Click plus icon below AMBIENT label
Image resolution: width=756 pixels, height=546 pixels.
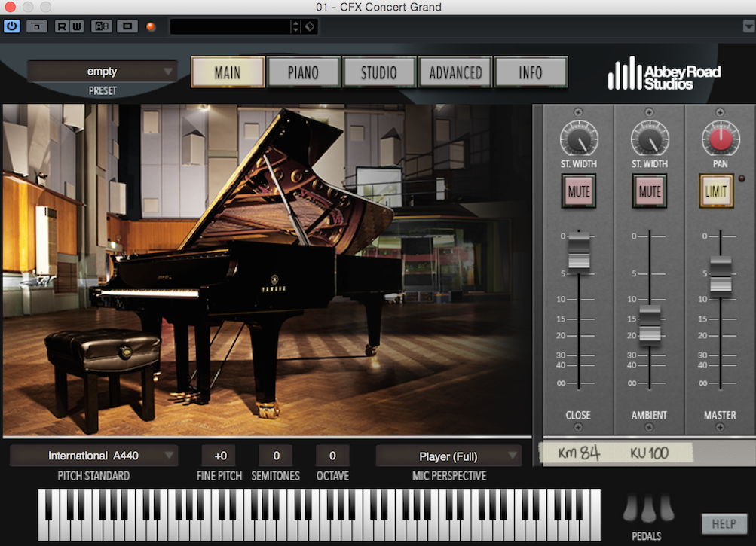point(649,427)
